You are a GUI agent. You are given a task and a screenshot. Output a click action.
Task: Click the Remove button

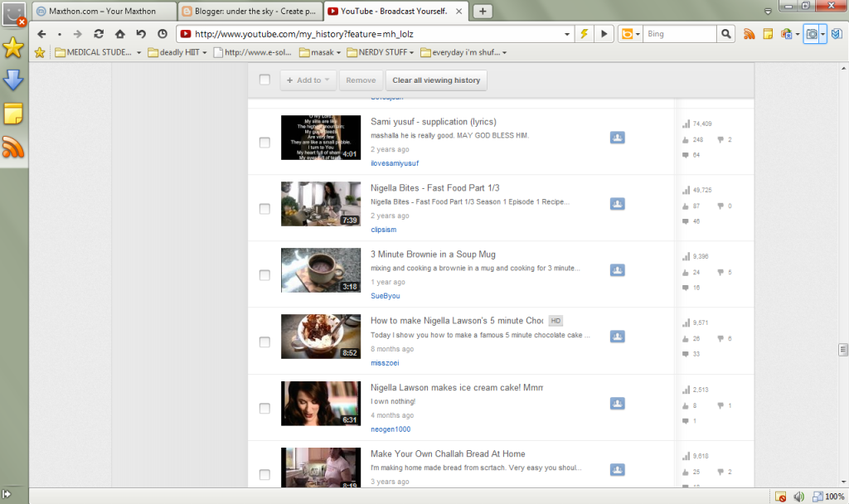point(361,80)
